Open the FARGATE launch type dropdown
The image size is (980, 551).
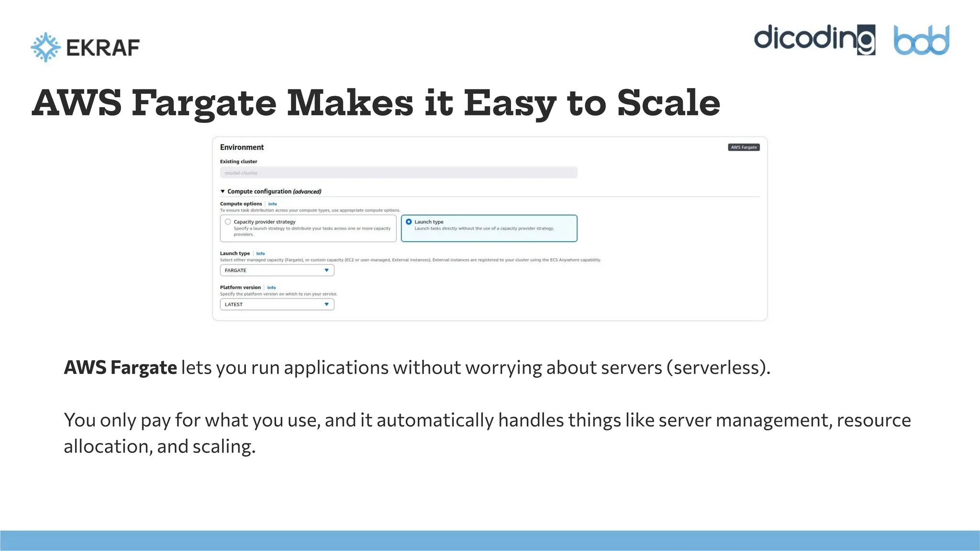point(277,270)
